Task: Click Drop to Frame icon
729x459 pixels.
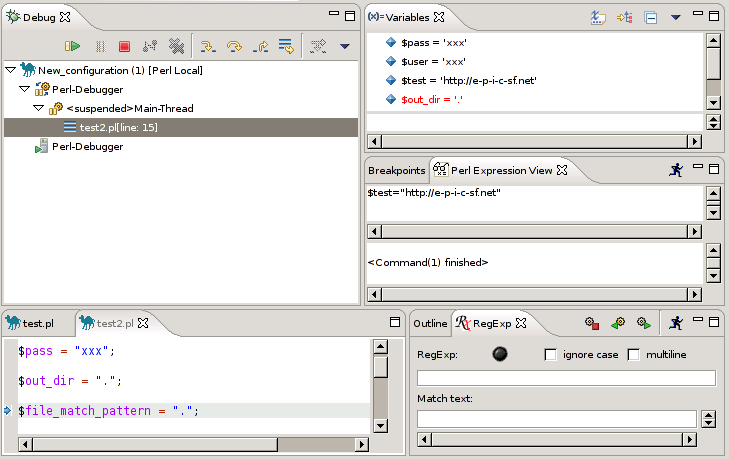Action: point(286,46)
